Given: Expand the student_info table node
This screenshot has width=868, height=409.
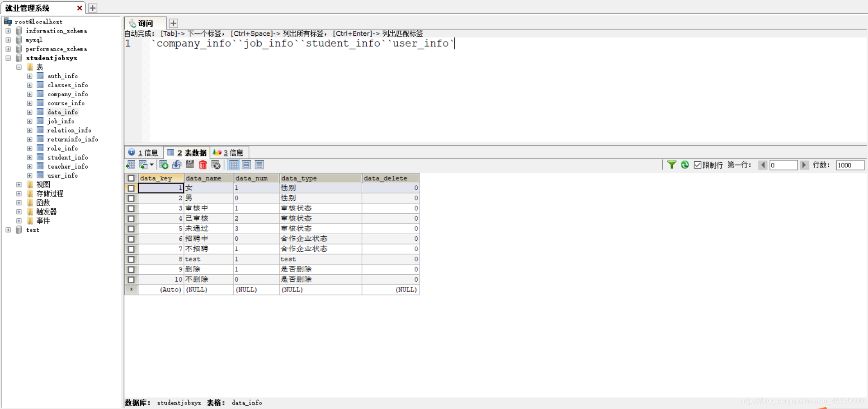Looking at the screenshot, I should point(29,157).
